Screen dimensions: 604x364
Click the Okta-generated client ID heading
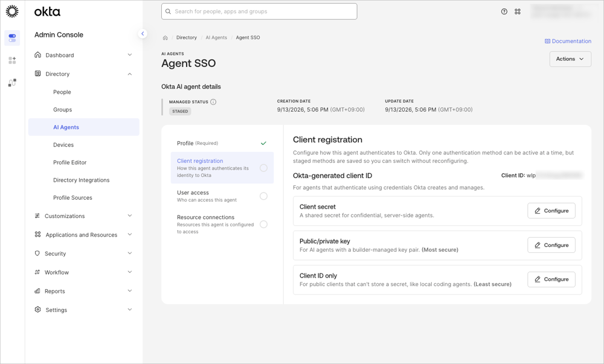coord(332,176)
